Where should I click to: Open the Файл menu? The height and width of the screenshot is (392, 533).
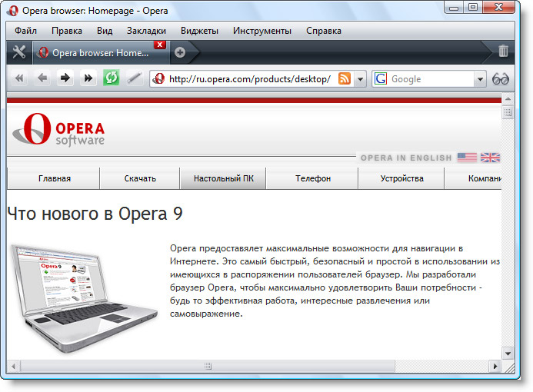point(25,31)
